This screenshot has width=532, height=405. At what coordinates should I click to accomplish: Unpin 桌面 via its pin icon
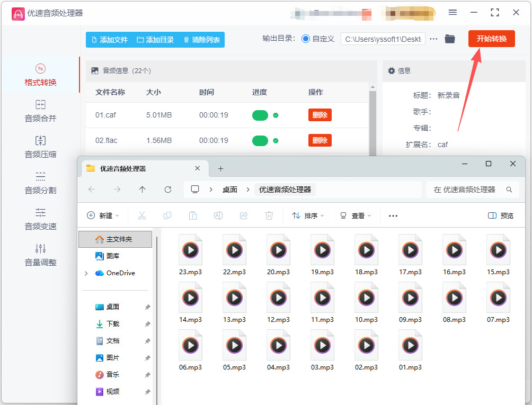(x=147, y=307)
